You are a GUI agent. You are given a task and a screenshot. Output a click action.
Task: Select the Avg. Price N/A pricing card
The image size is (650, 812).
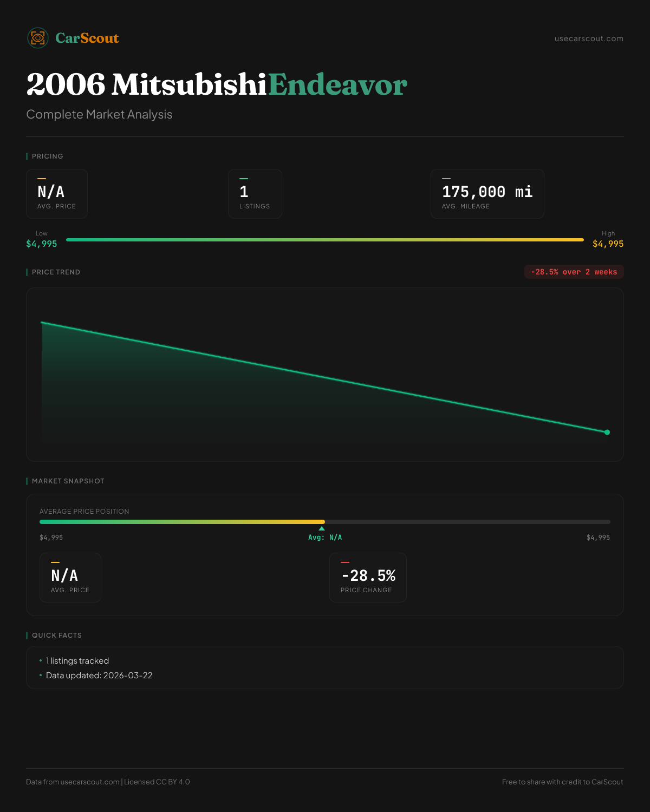point(57,194)
